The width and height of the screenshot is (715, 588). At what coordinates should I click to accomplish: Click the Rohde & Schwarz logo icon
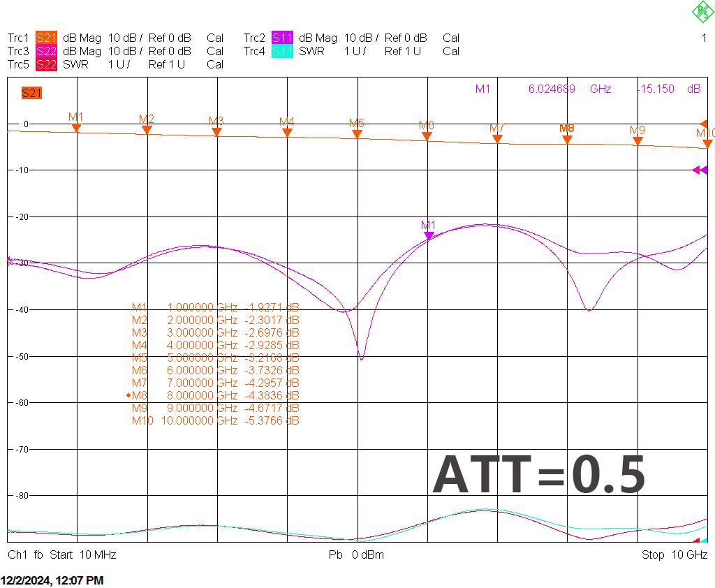(702, 12)
